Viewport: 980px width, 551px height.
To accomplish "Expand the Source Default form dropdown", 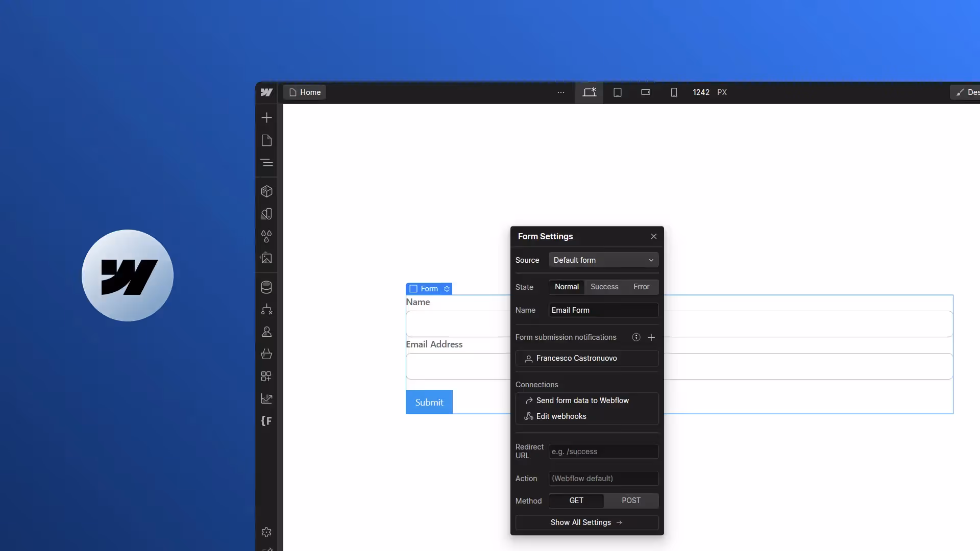I will coord(603,260).
